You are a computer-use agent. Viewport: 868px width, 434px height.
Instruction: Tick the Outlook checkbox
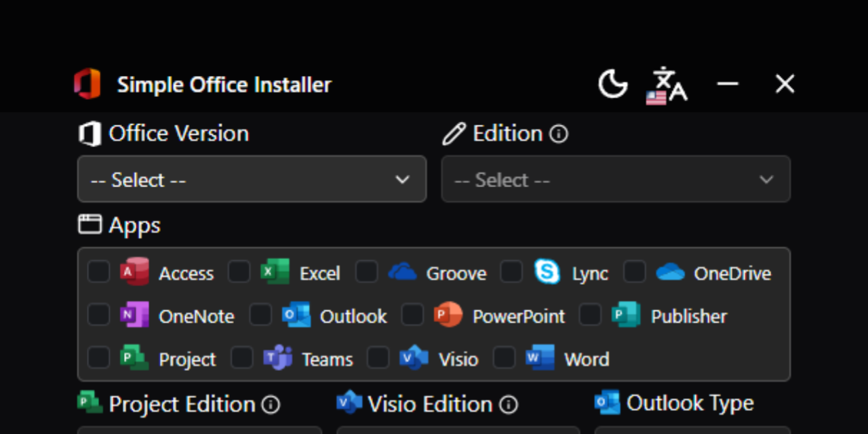[x=260, y=315]
